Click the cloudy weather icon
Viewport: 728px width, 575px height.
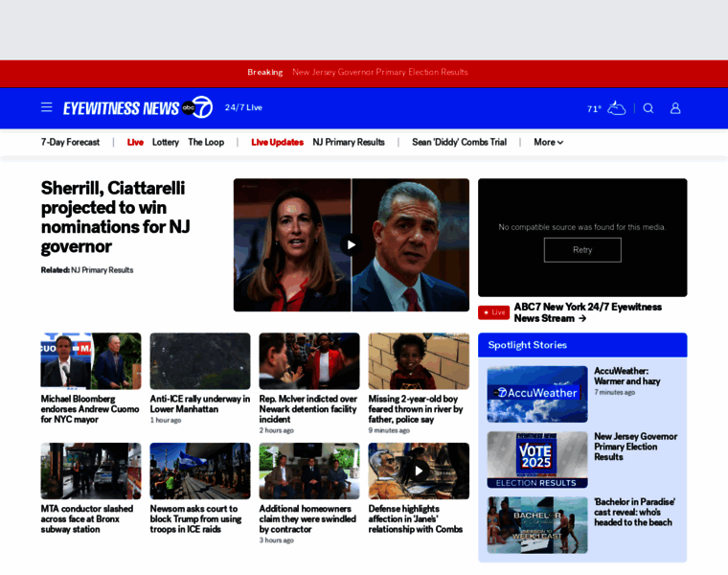point(617,107)
